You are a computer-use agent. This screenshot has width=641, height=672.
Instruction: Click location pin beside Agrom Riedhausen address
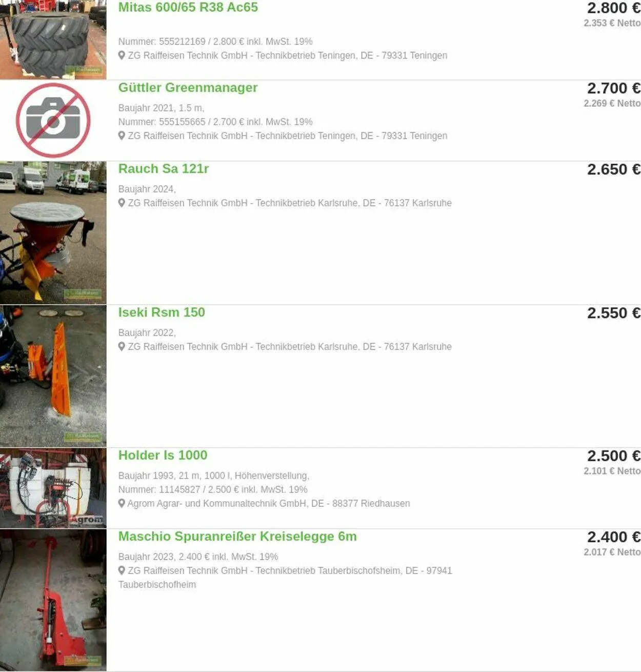(122, 503)
